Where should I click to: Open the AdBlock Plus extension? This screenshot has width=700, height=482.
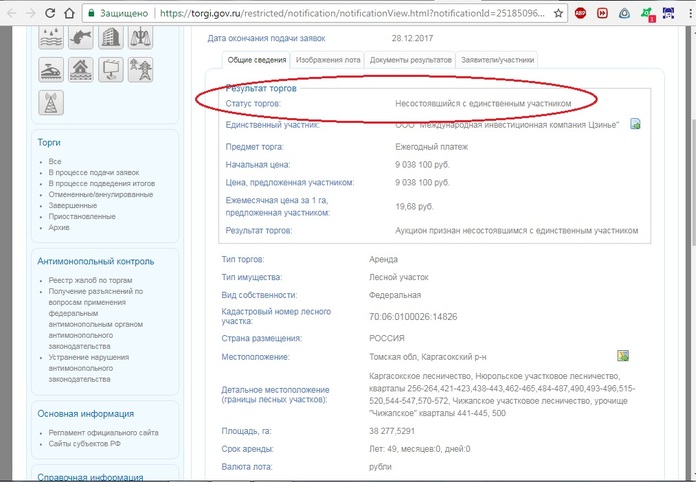(581, 15)
